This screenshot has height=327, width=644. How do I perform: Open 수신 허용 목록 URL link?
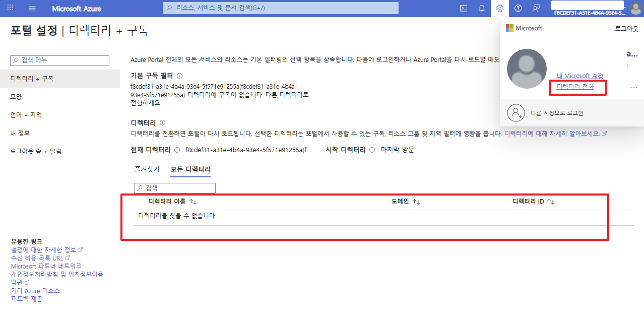tap(40, 258)
